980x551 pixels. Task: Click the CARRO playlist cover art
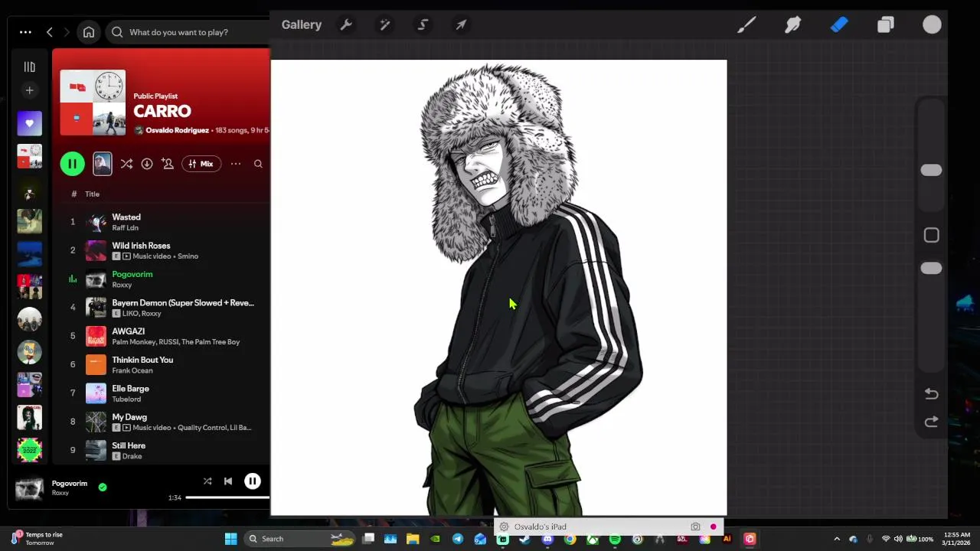93,103
